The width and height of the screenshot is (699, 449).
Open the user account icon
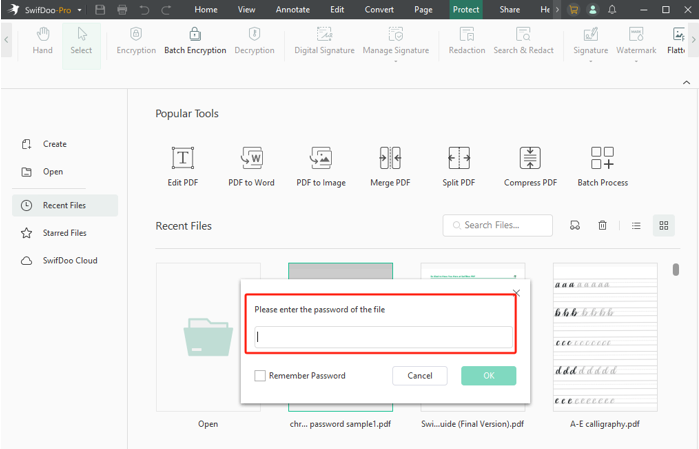coord(592,9)
